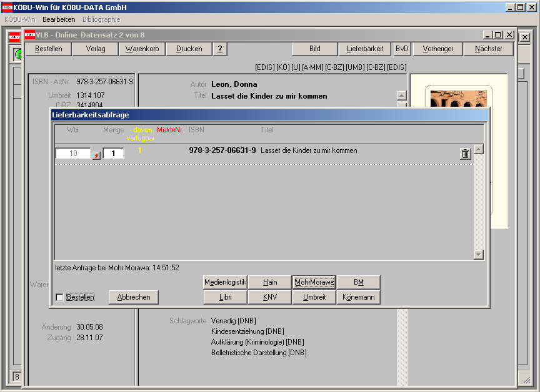
Task: Open the Verlag toolbar button
Action: coord(96,49)
